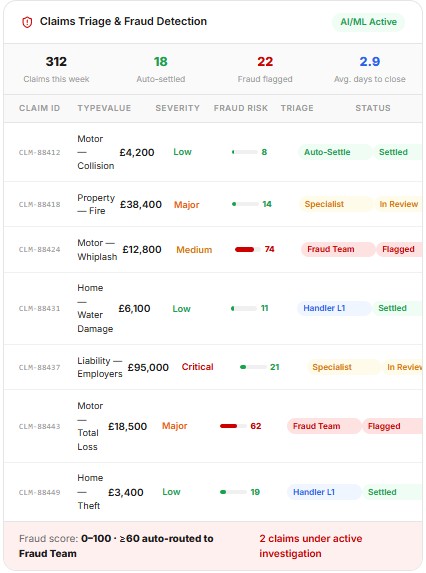The image size is (426, 573).
Task: Select the 22 Fraud flagged stat
Action: pyautogui.click(x=265, y=69)
